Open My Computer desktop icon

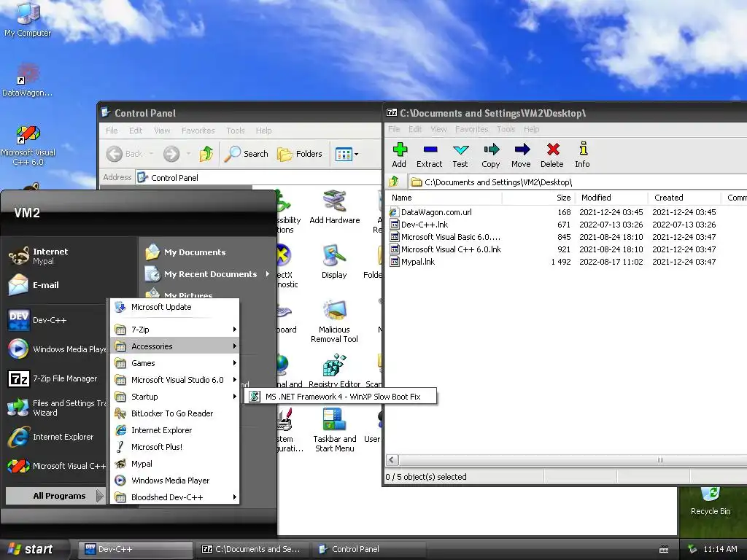click(28, 20)
